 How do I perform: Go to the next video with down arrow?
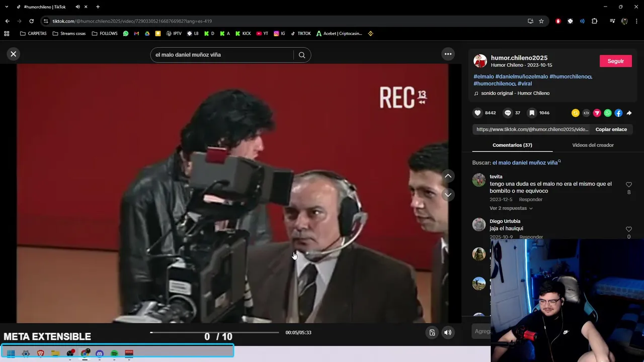point(448,195)
